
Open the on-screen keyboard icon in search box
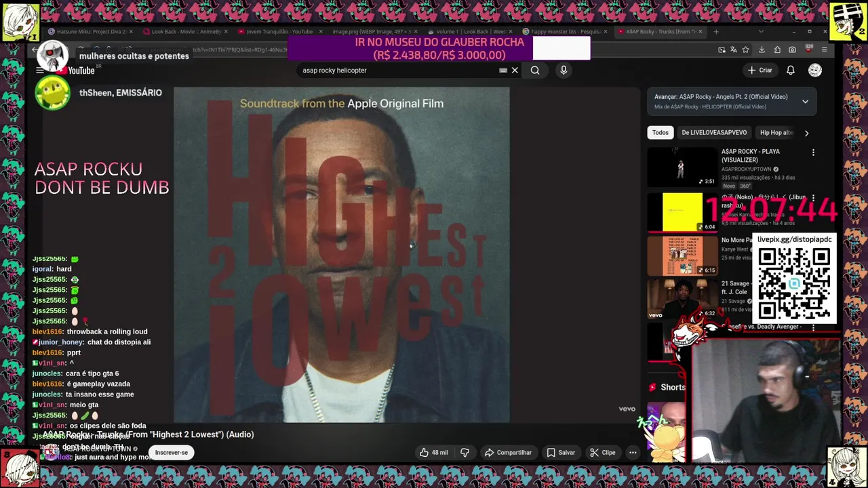pos(503,70)
